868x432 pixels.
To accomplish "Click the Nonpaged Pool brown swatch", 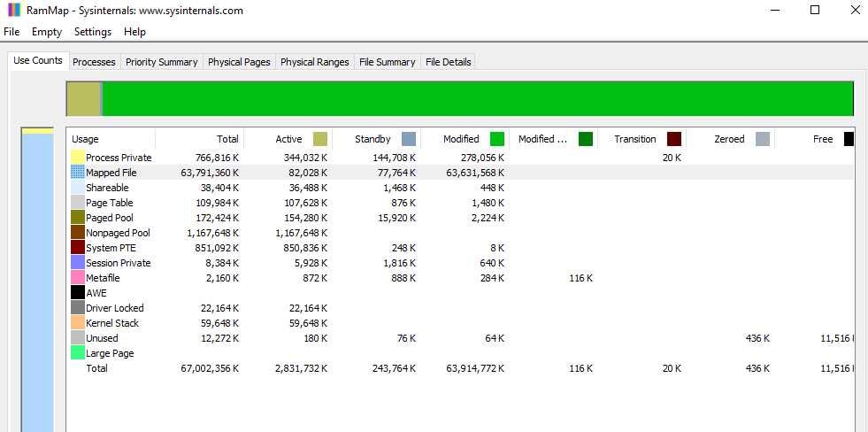I will click(x=78, y=233).
